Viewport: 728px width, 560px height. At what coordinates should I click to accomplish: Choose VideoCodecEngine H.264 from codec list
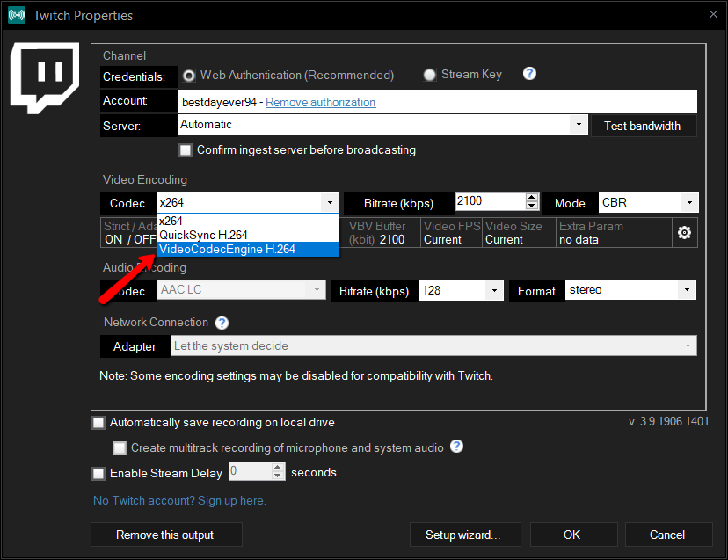248,250
